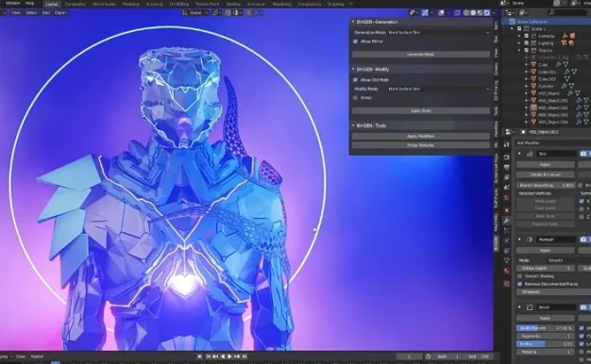
Task: Click the modifier wrench icon beside HSS_Object.001
Action: (x=579, y=101)
